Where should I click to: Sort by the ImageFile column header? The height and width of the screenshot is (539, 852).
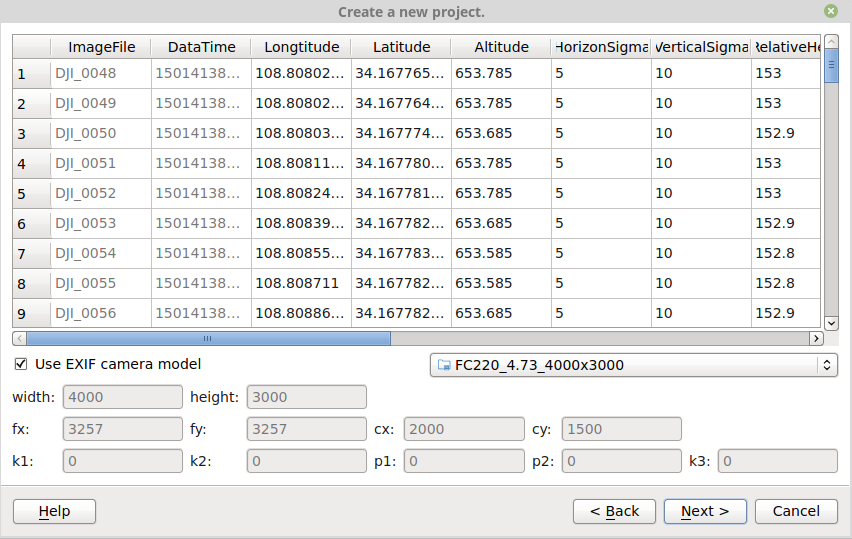[x=101, y=47]
